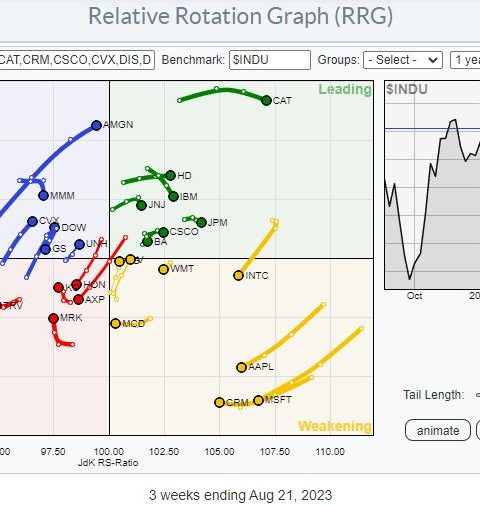Click the Oct label on price chart
480x506 pixels.
tap(414, 296)
